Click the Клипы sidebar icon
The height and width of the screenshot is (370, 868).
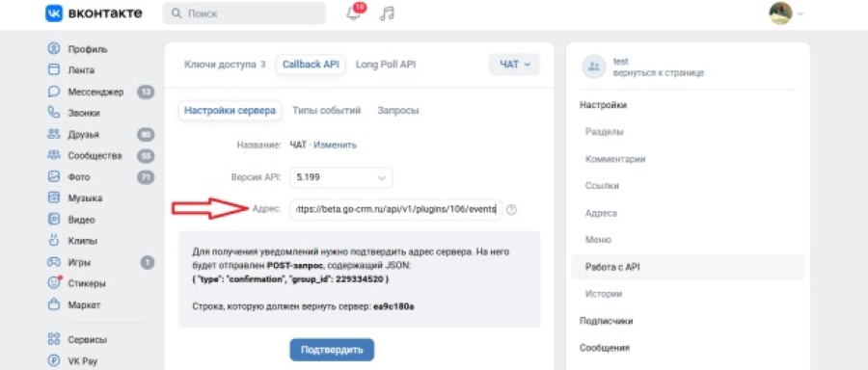(x=54, y=241)
